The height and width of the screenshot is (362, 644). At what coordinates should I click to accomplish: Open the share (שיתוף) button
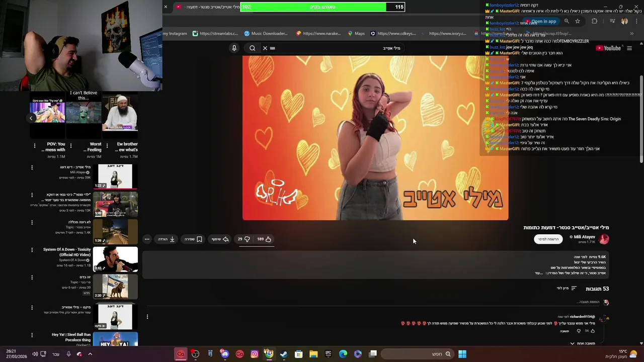pyautogui.click(x=220, y=239)
